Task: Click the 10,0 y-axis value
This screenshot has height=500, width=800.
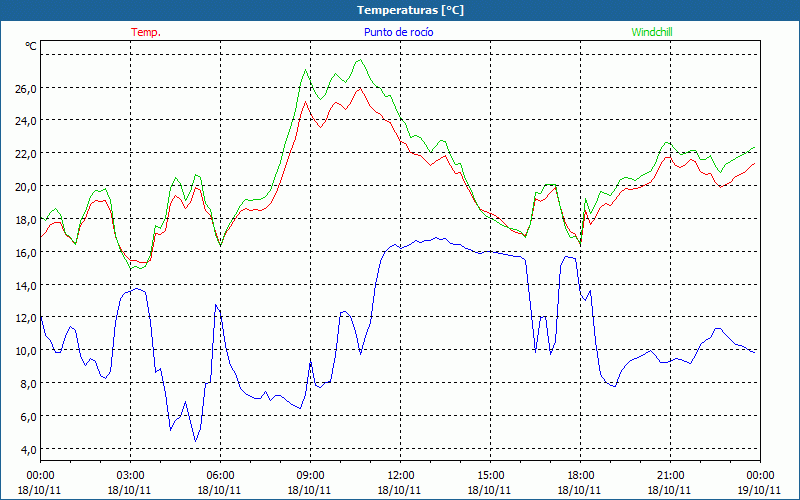Action: (x=26, y=351)
